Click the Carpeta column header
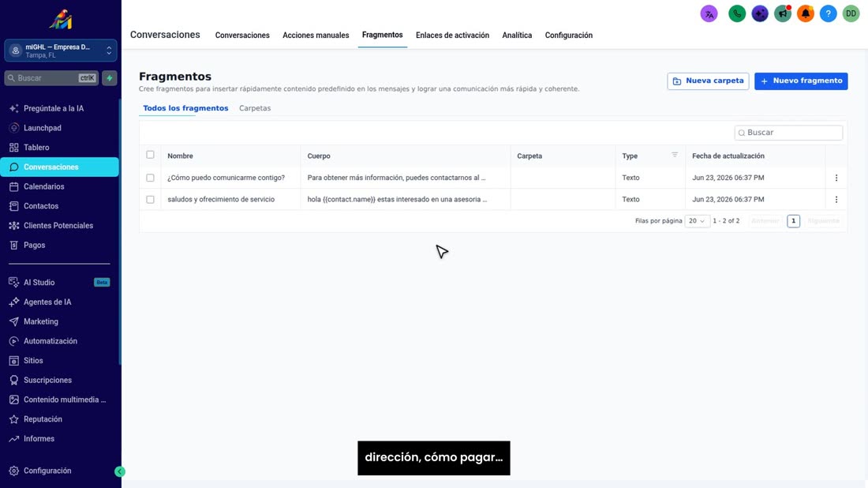Viewport: 868px width, 488px height. tap(529, 156)
